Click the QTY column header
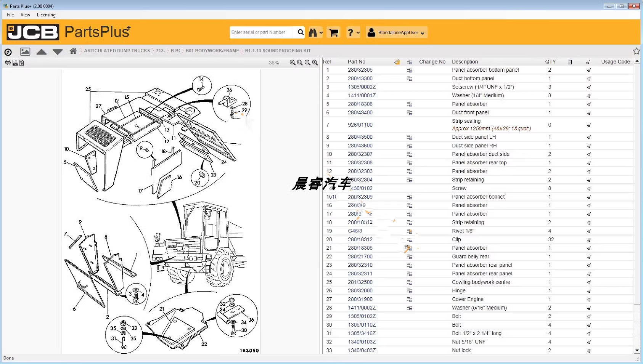 click(x=550, y=62)
